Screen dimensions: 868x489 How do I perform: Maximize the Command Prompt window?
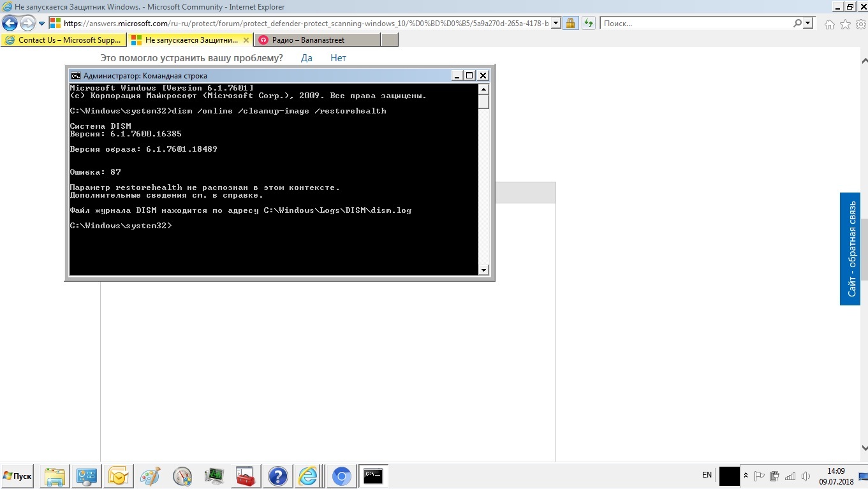point(469,75)
